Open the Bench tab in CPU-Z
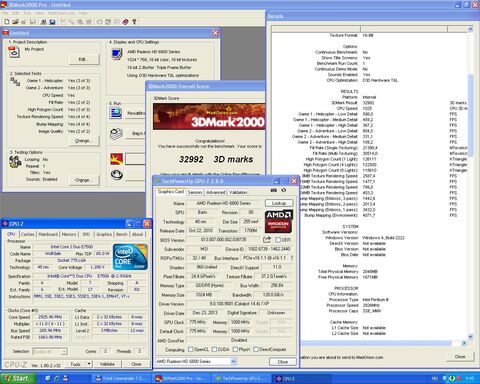Screen dimensions: 480x384 tap(122, 234)
